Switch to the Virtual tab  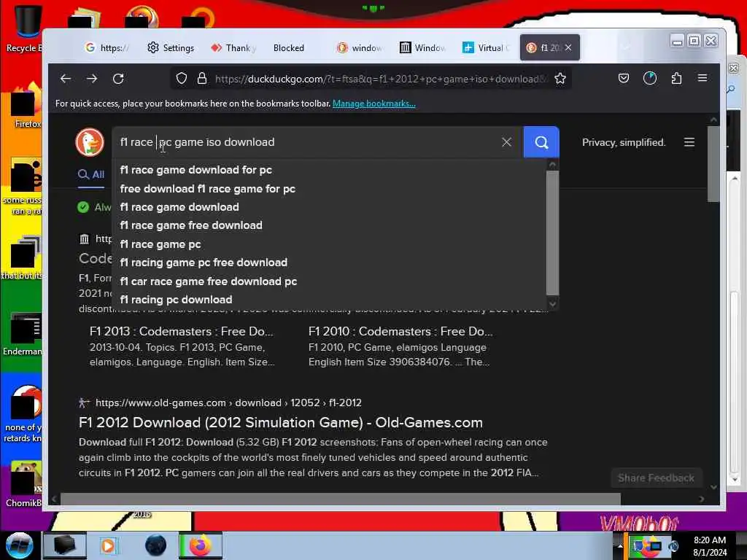pos(485,47)
